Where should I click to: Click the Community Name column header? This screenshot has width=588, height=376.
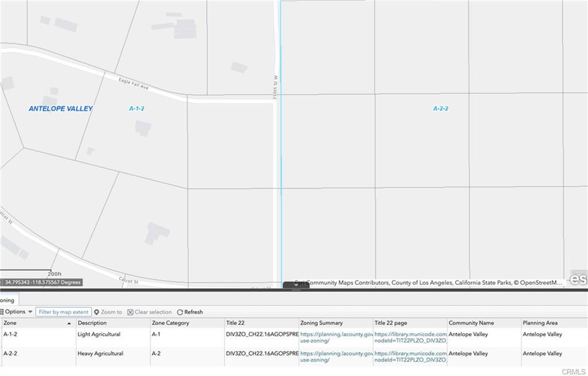click(471, 323)
